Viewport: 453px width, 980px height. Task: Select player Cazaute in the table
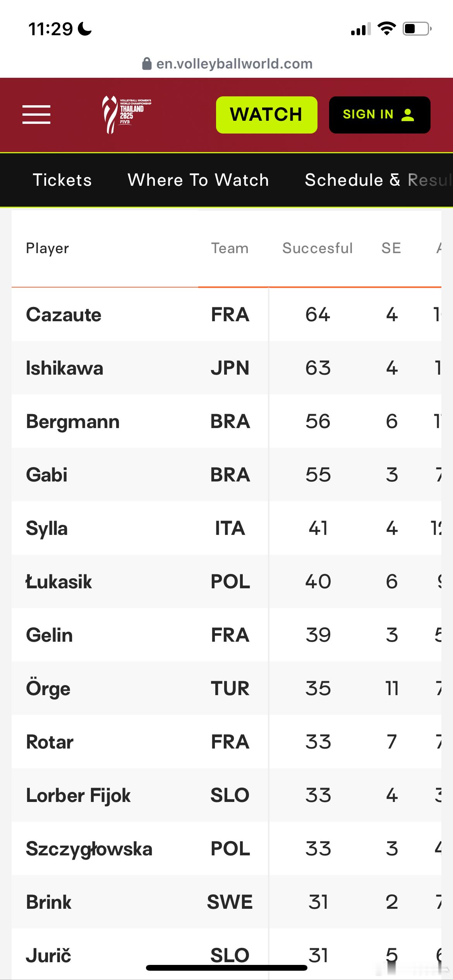63,315
